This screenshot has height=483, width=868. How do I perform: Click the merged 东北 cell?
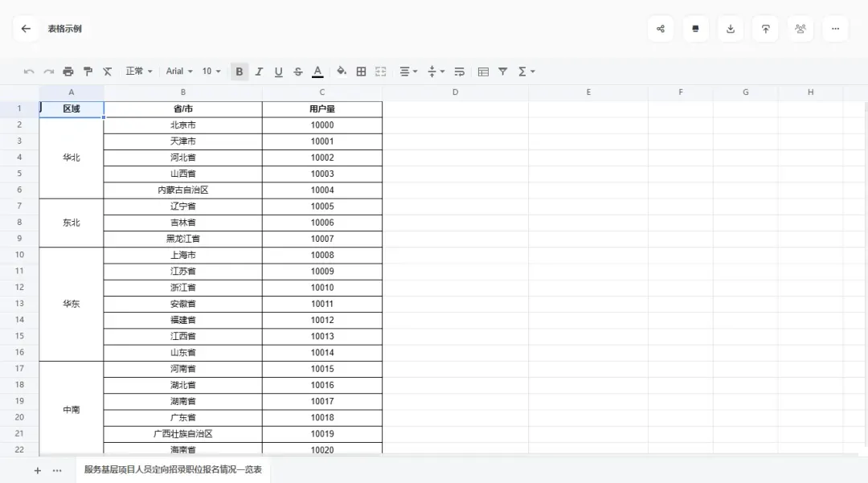click(72, 223)
